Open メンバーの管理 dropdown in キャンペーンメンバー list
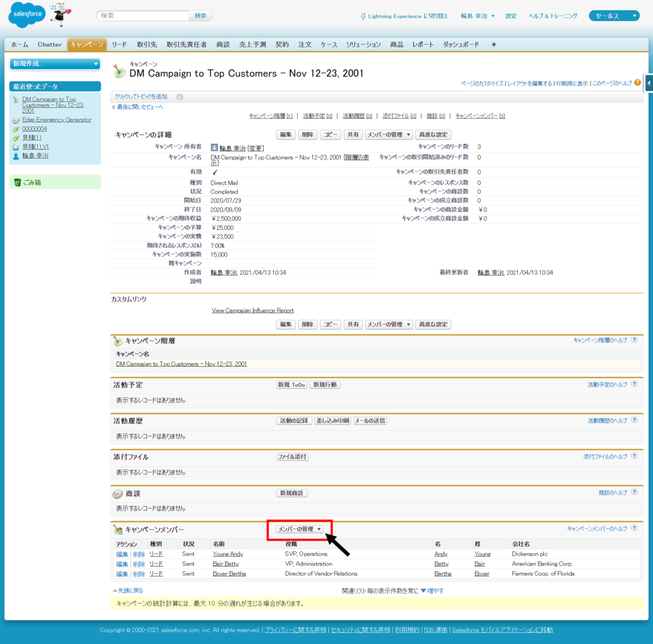Viewport: 653px width, 644px height. click(x=300, y=529)
